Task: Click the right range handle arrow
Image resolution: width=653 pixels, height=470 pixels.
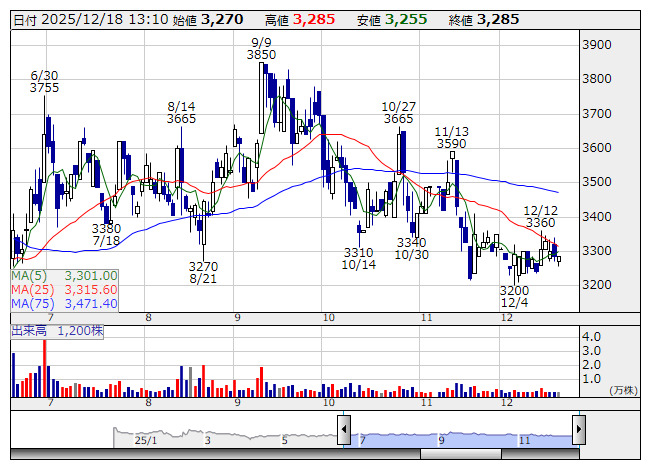Action: coord(579,429)
